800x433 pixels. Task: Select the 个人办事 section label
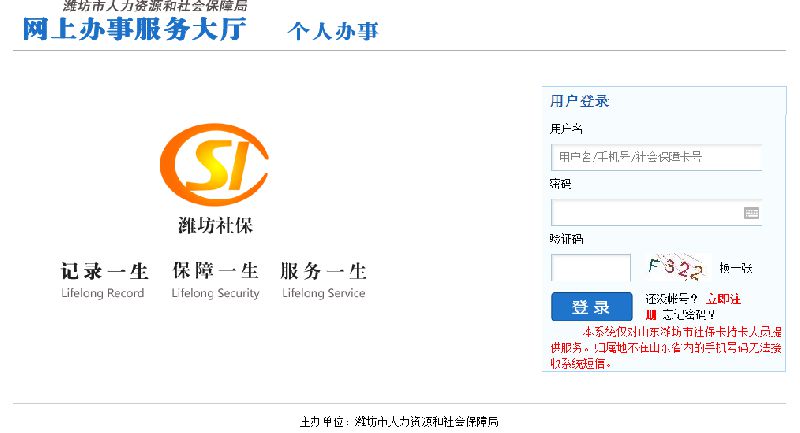point(333,31)
